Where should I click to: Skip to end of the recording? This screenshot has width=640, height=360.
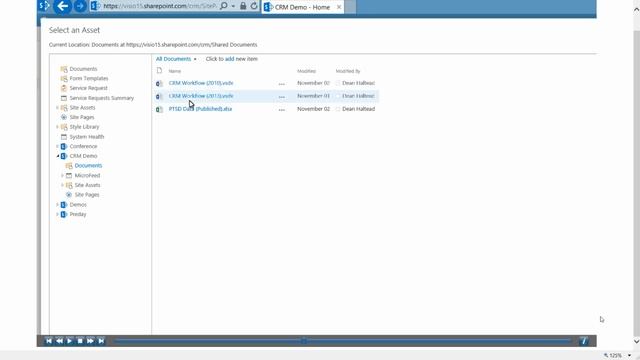pyautogui.click(x=101, y=341)
